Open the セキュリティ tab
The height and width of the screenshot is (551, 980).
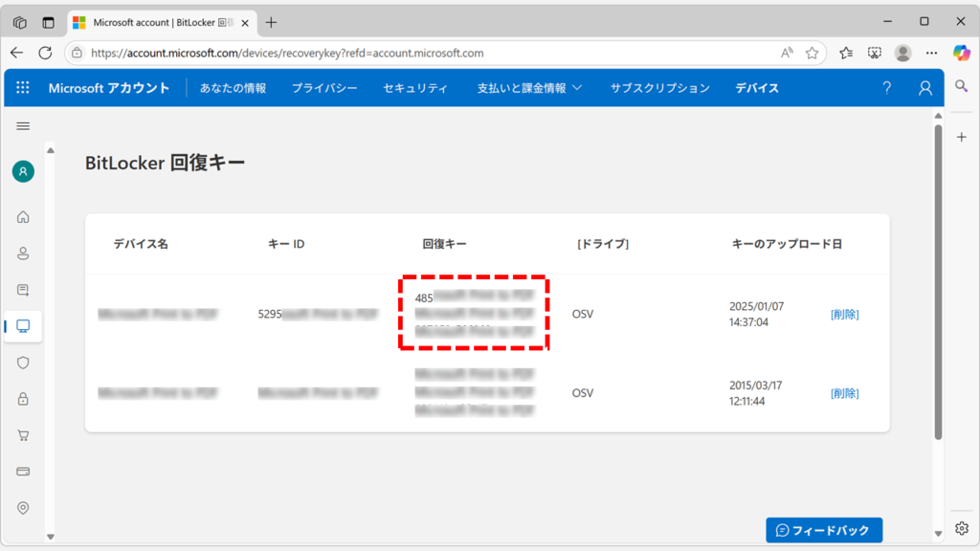pos(415,88)
